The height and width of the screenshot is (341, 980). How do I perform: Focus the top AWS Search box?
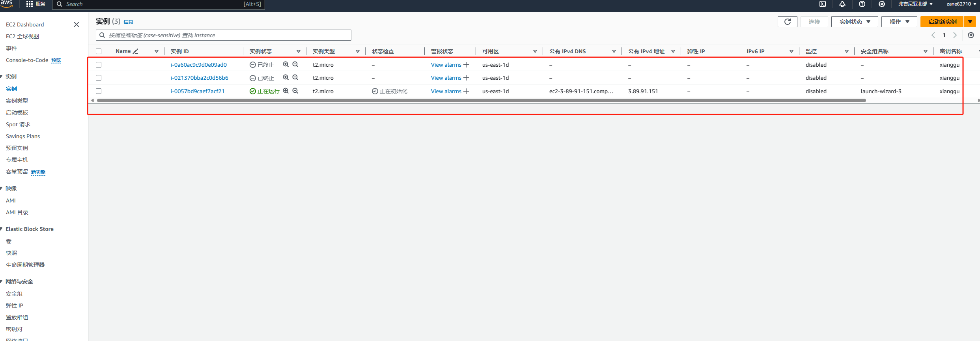pos(159,4)
